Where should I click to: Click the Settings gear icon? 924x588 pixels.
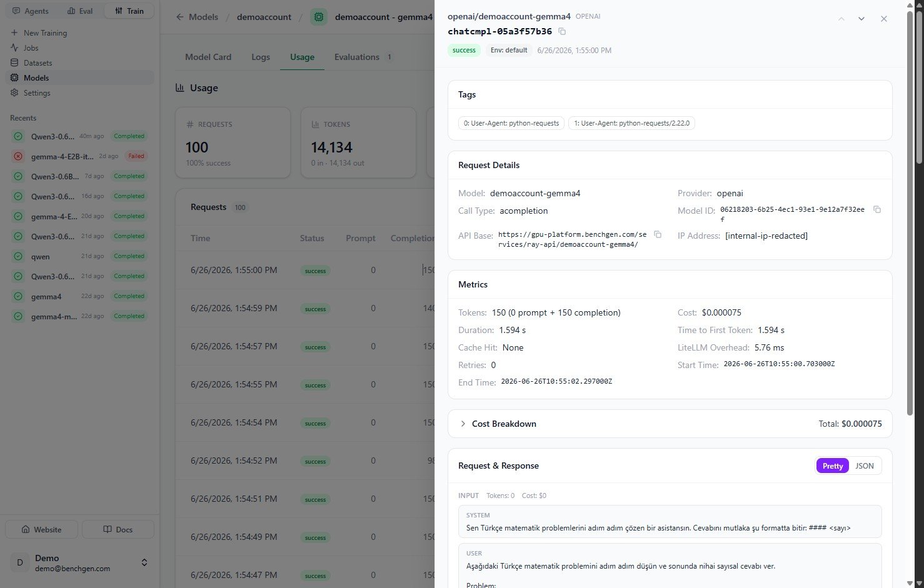tap(14, 92)
